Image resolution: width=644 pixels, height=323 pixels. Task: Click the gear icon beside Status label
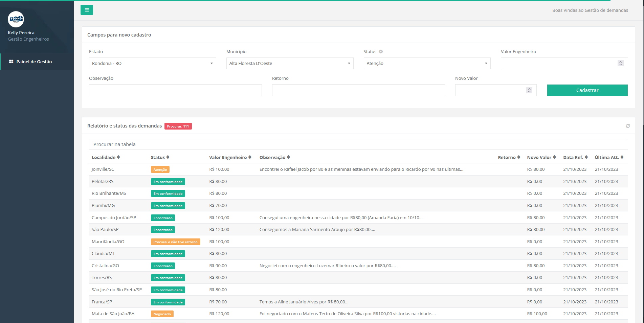pyautogui.click(x=381, y=52)
